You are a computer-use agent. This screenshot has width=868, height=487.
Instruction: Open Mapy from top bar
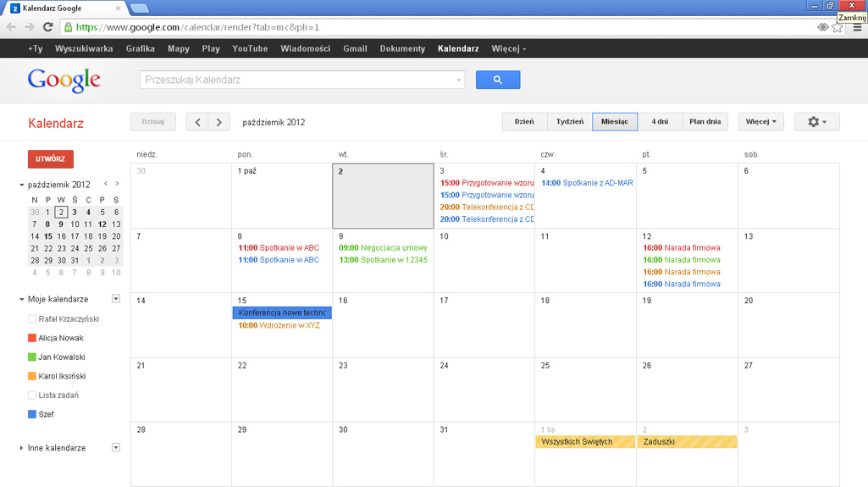click(178, 49)
